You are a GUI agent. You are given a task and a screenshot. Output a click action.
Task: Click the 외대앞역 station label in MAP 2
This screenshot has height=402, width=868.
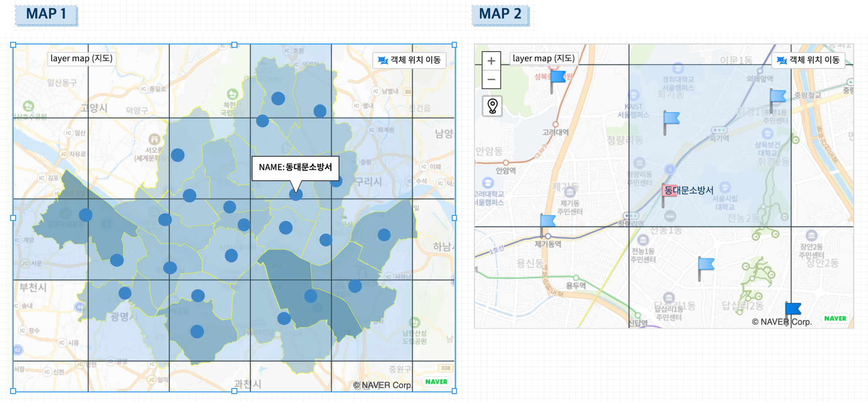pos(759,79)
